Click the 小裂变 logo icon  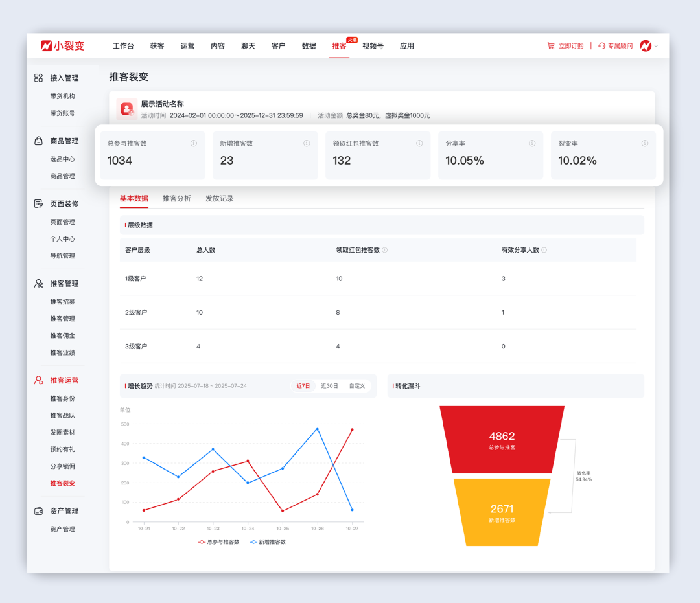tap(46, 46)
